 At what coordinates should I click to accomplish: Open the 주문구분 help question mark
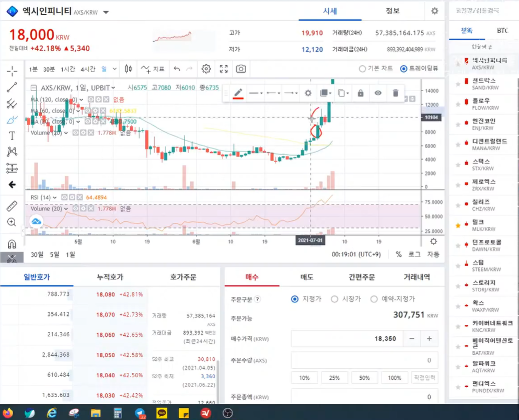tap(258, 299)
